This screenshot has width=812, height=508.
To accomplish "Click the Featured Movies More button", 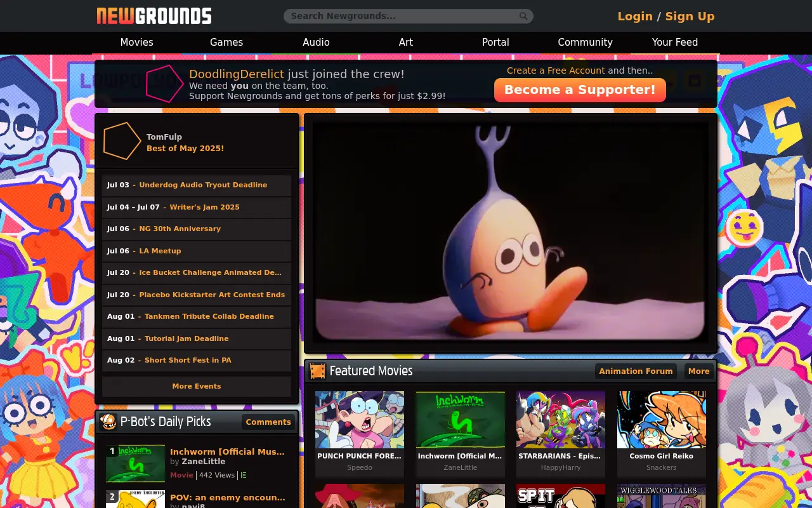I will tap(699, 371).
